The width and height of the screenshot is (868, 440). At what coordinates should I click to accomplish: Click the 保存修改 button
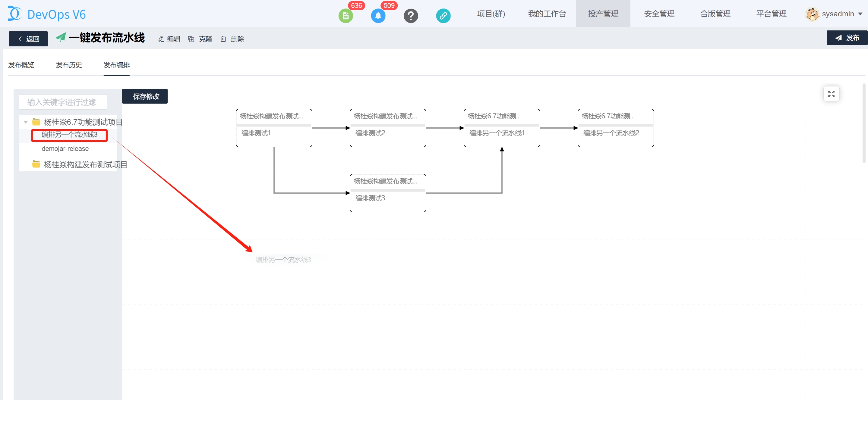point(145,97)
